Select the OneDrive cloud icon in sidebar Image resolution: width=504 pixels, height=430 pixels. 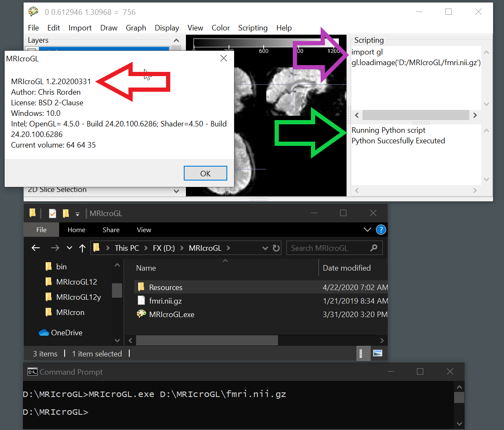[44, 333]
